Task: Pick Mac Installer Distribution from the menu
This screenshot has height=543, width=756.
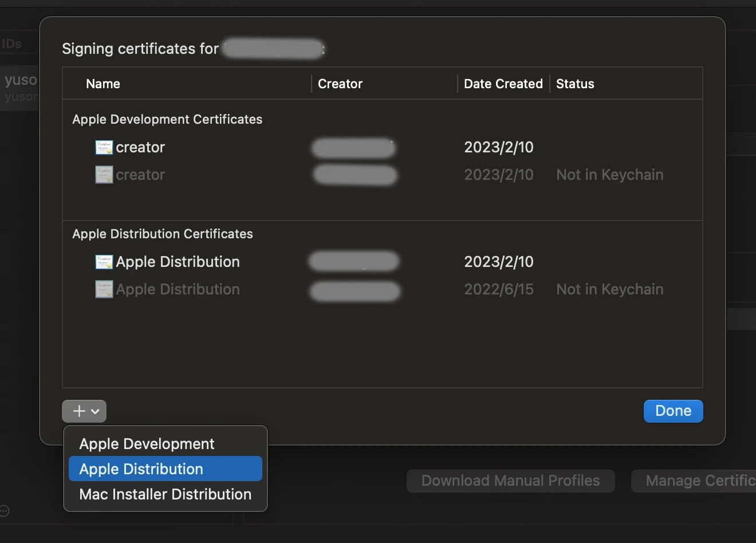Action: [165, 494]
